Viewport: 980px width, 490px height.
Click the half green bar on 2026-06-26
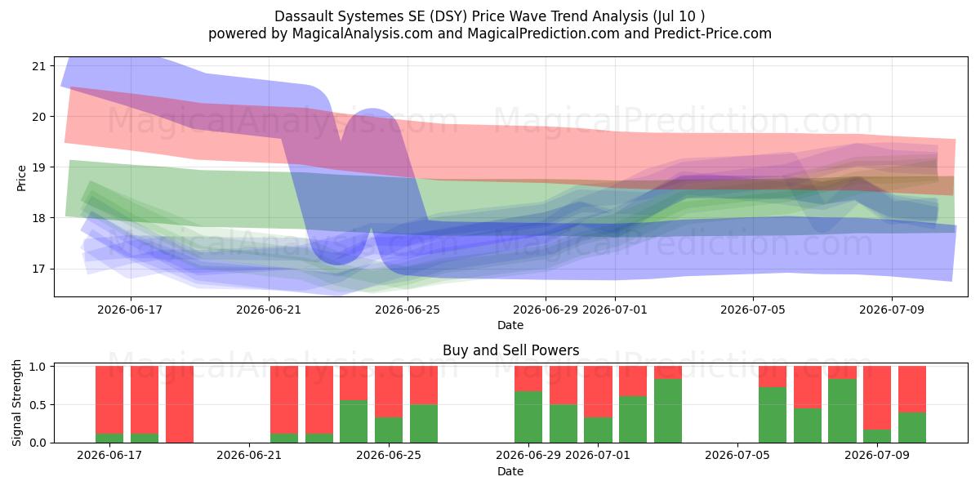[x=424, y=423]
